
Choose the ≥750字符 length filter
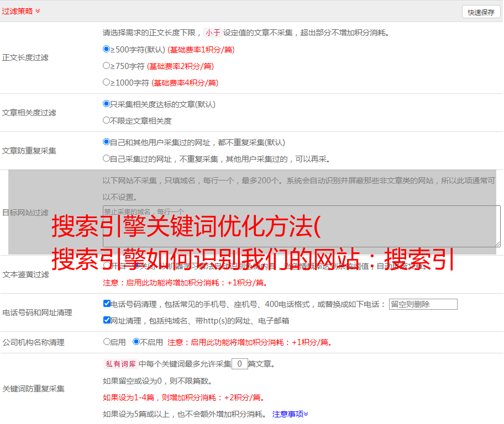(x=107, y=66)
